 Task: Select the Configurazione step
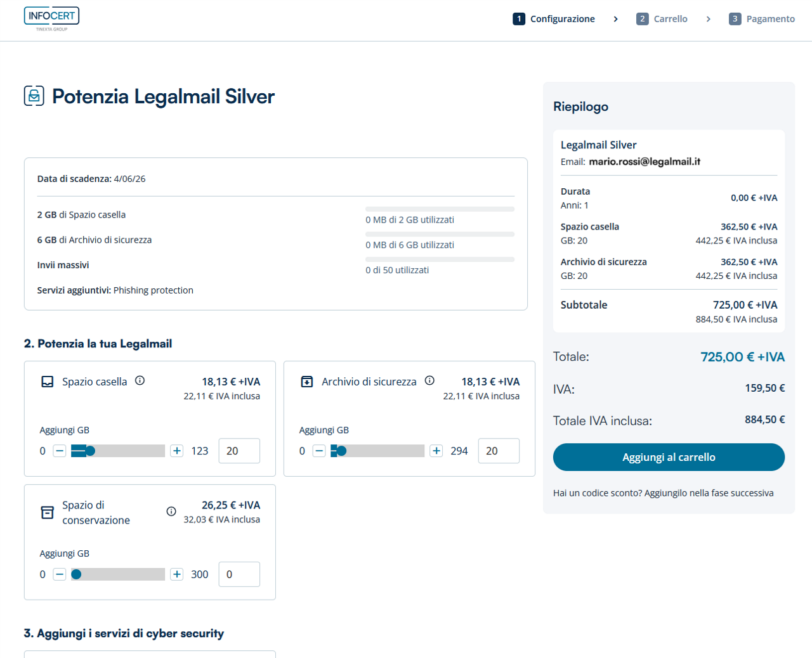[x=554, y=19]
